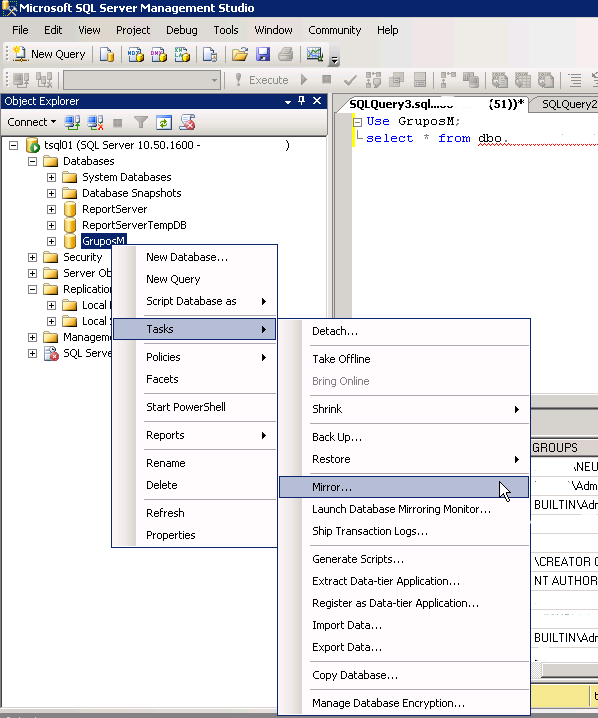Click the Filter funnel icon

pos(141,122)
